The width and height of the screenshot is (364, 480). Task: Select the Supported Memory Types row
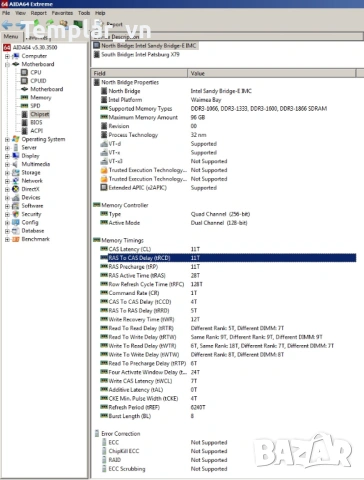[x=228, y=109]
